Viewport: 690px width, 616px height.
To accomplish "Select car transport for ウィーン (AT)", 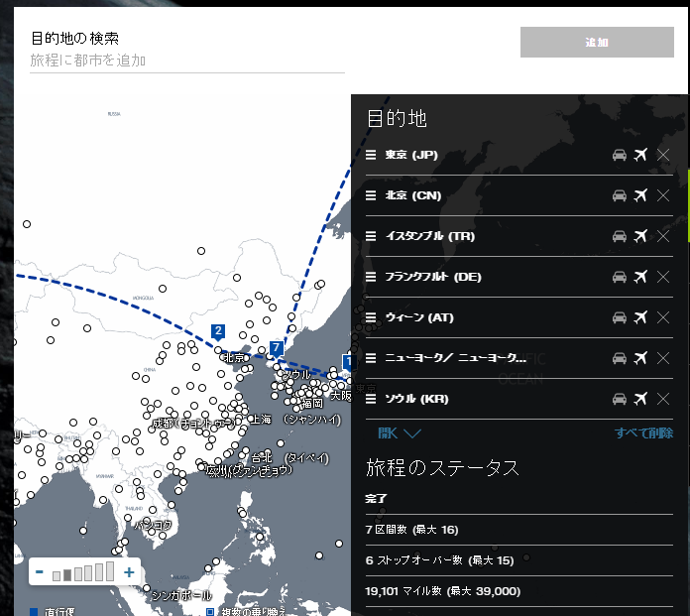I will click(620, 317).
